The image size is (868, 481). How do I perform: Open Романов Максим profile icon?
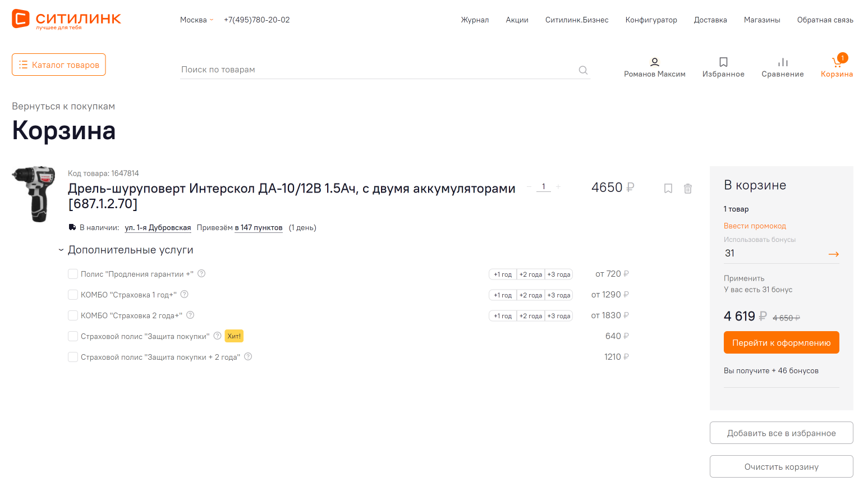(x=654, y=62)
